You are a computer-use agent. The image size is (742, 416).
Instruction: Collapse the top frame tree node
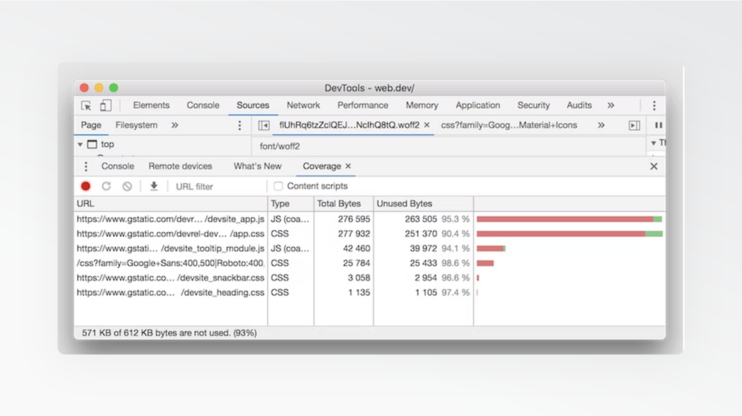81,145
